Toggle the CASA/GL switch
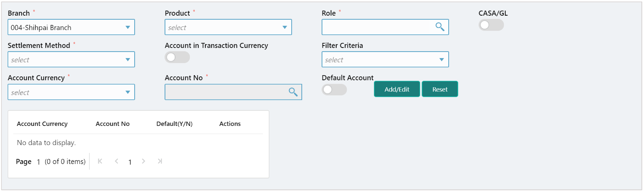This screenshot has width=644, height=192. pyautogui.click(x=491, y=25)
